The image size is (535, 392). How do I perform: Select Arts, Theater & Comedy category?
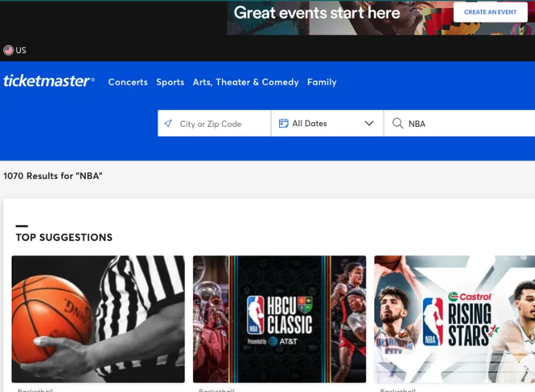coord(245,82)
